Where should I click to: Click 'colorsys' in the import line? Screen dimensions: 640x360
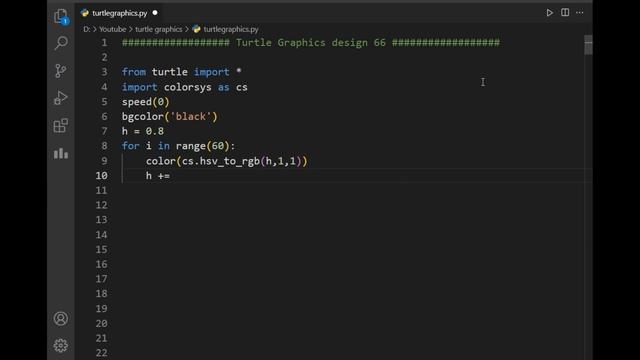[188, 87]
